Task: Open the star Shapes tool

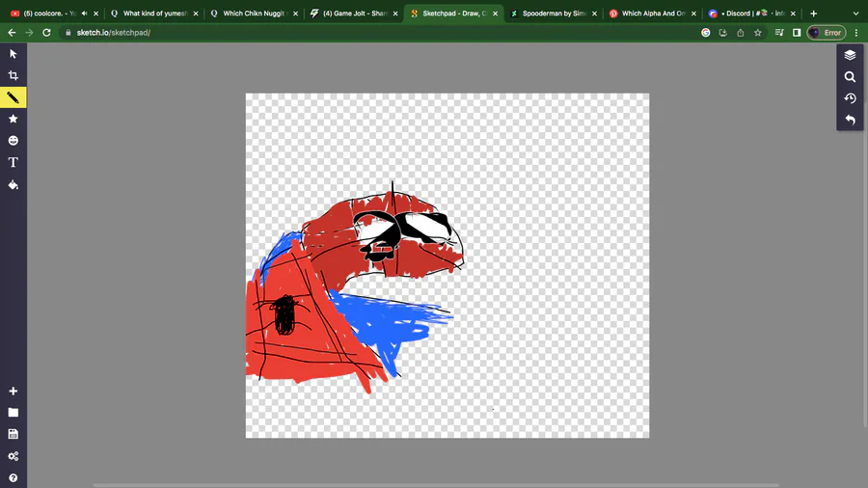Action: pos(14,119)
